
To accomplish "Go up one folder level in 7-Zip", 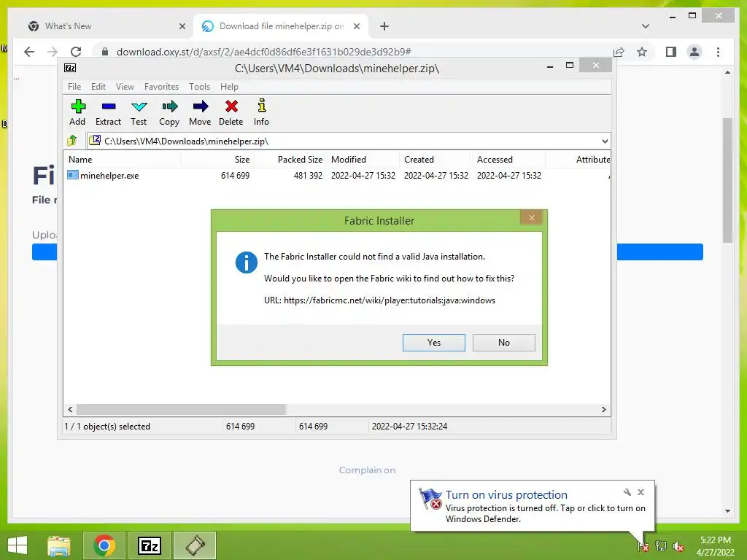I will 72,141.
